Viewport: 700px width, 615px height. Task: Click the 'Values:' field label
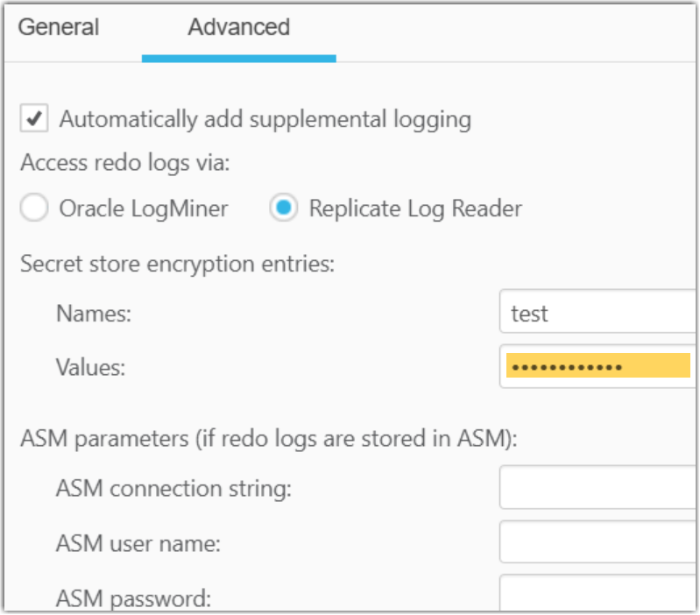tap(90, 367)
